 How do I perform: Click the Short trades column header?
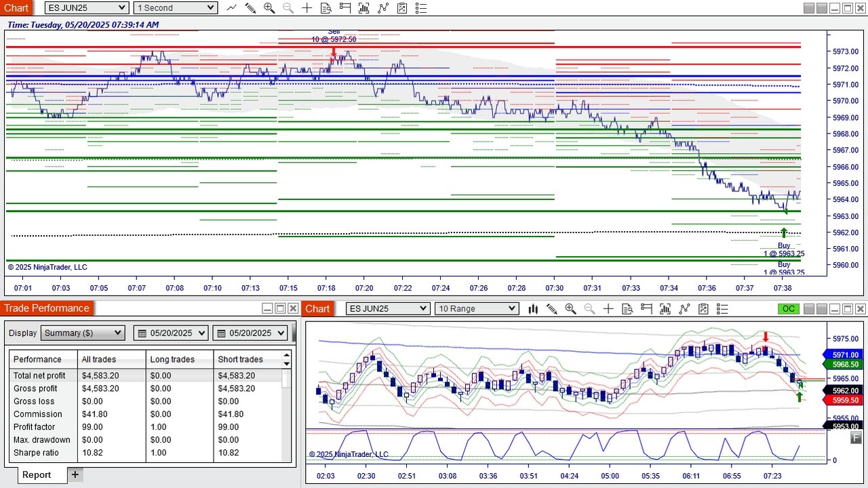(241, 359)
